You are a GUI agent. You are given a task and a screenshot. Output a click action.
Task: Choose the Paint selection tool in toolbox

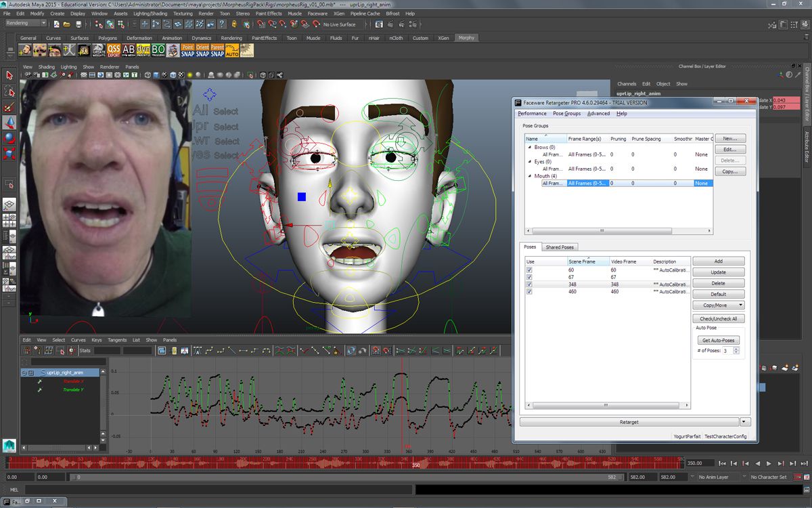9,106
